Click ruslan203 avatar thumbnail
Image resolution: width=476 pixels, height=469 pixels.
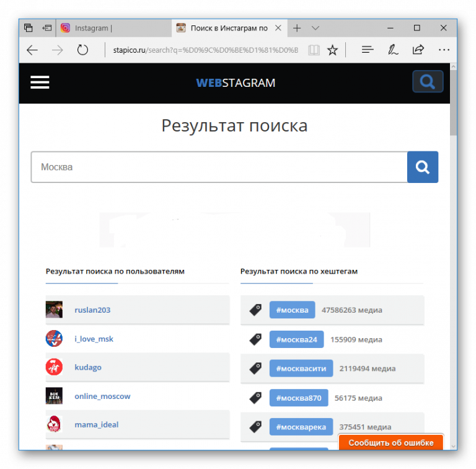[x=54, y=310]
